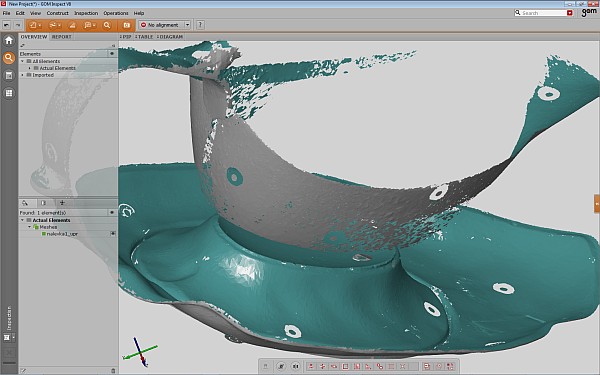Viewport: 600px width, 375px height.
Task: Switch to the REPORT tab
Action: point(61,37)
